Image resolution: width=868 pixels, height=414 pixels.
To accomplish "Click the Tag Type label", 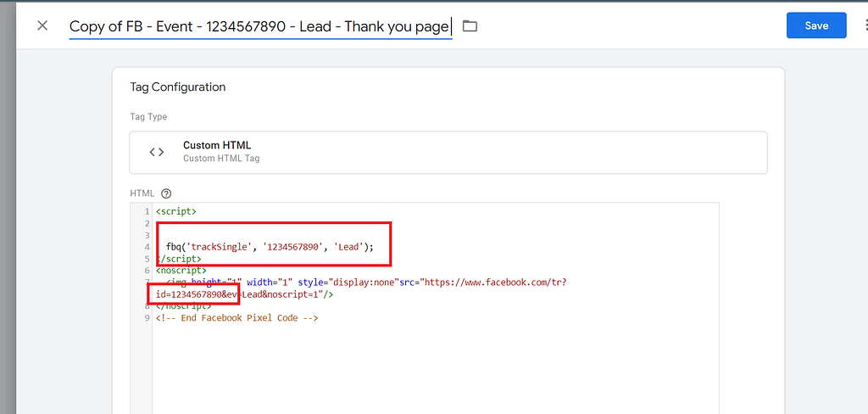I will tap(148, 117).
